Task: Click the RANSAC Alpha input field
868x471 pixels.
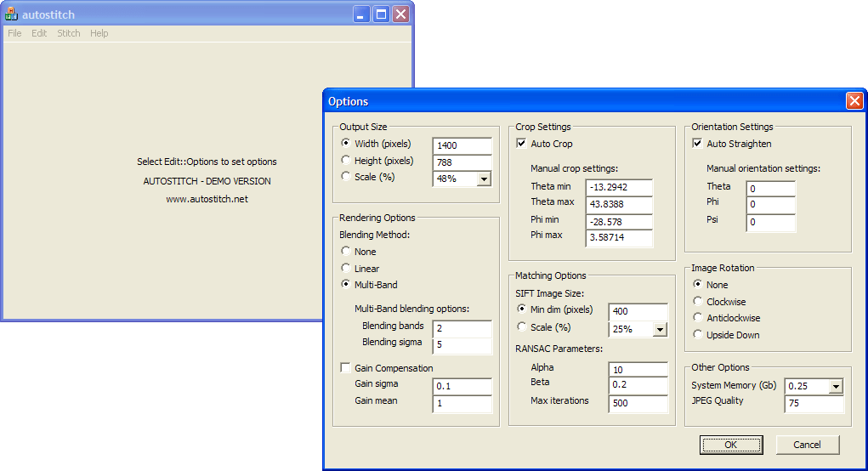Action: tap(638, 370)
